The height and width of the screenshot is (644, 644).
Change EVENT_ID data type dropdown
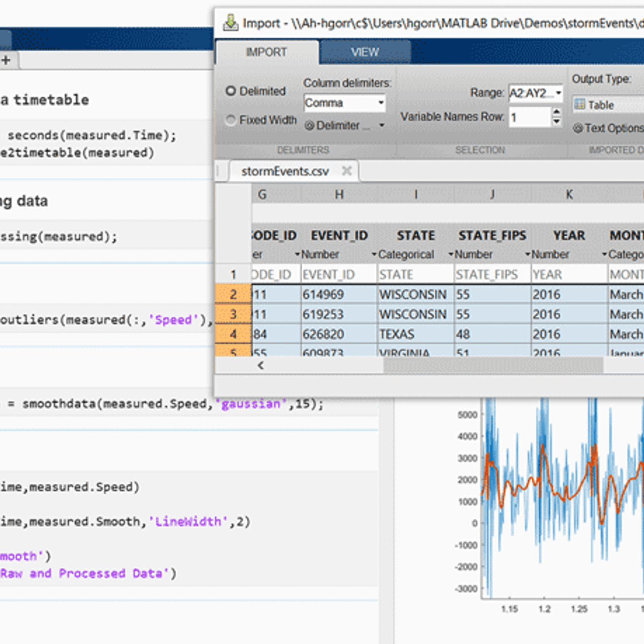coord(374,254)
